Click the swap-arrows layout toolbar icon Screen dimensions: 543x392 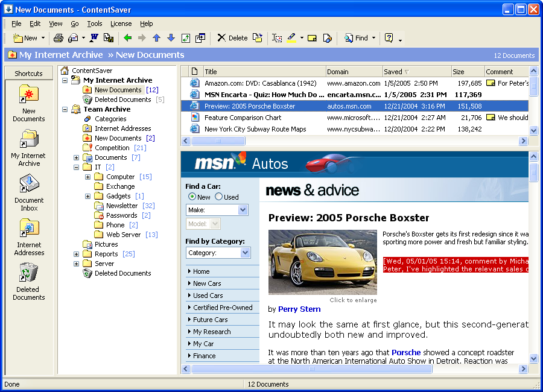coord(186,38)
